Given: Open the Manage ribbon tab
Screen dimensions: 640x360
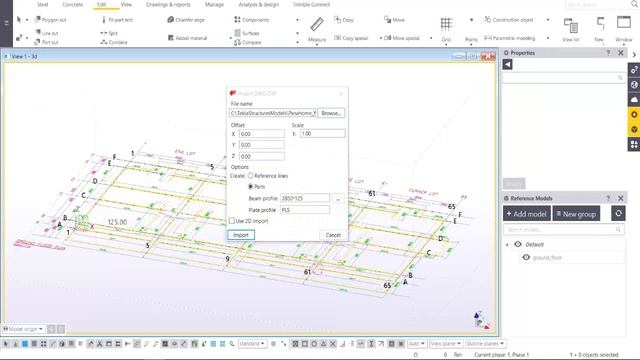Looking at the screenshot, I should [x=214, y=4].
